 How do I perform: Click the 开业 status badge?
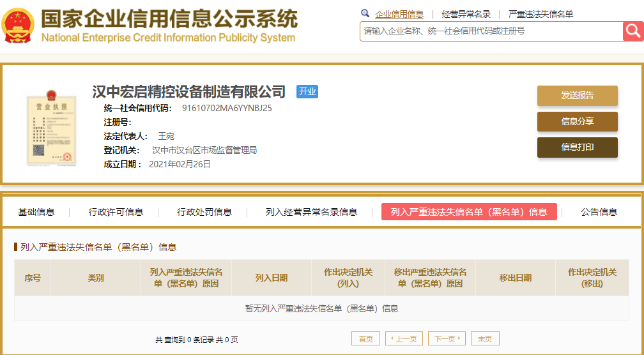pos(307,91)
